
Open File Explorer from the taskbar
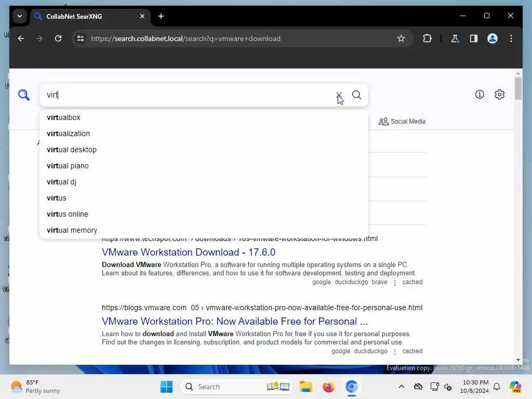305,387
